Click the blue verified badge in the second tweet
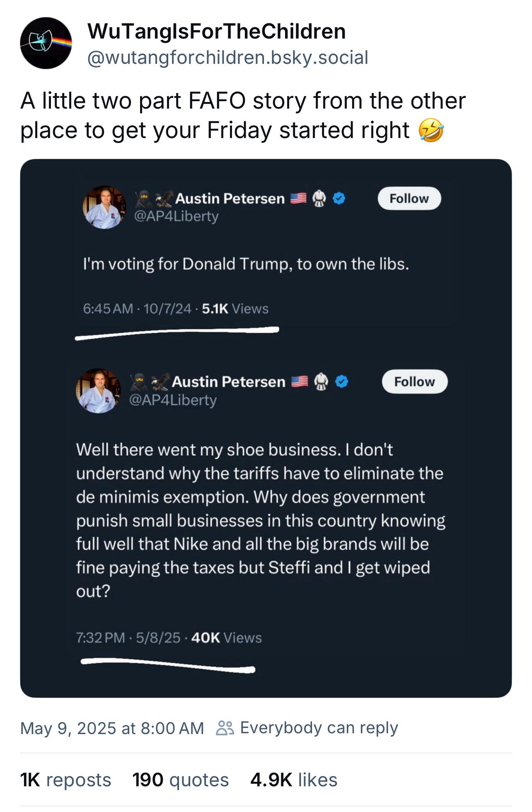This screenshot has height=812, width=532. click(x=341, y=381)
